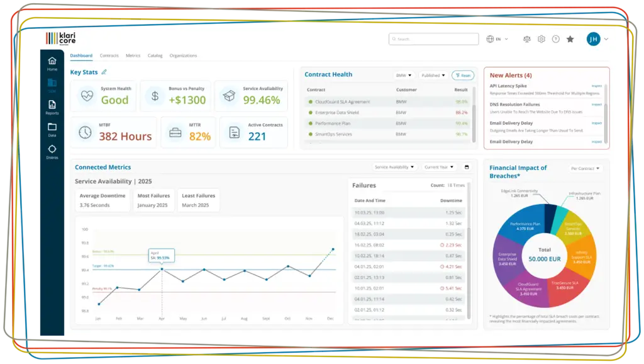Click the toolbox icon on MTTR card
644x364 pixels.
175,132
